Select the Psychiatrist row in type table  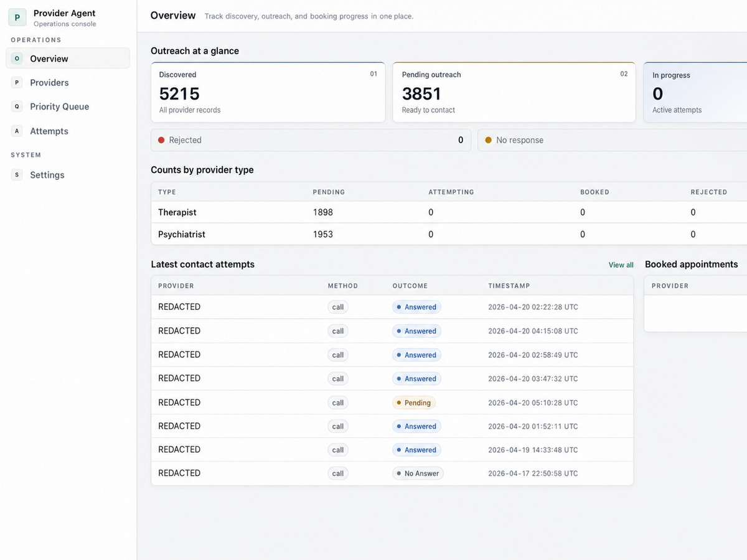[x=449, y=235]
